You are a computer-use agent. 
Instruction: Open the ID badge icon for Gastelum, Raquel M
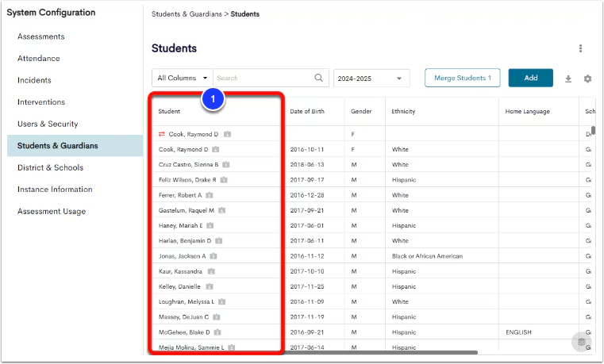tap(222, 210)
